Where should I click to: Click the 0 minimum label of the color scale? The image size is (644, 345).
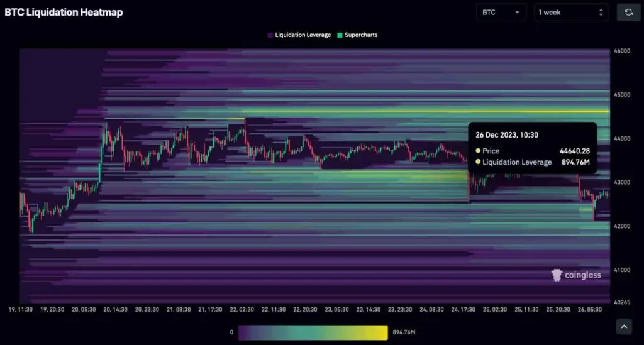click(231, 332)
